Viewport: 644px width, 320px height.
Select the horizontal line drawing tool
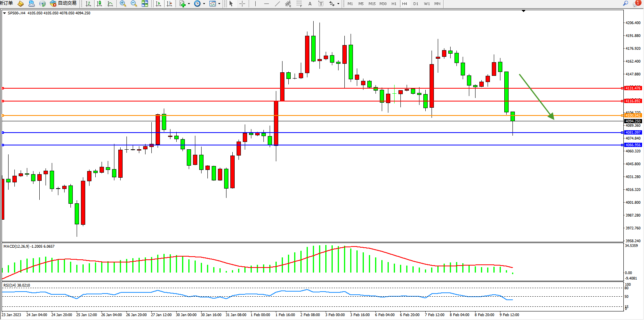266,3
